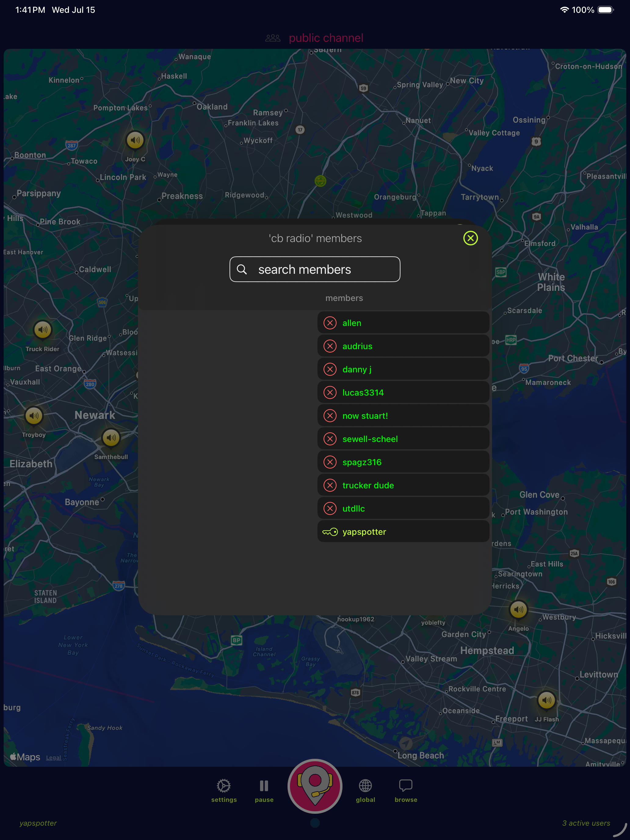
Task: Click the search members field
Action: [315, 269]
